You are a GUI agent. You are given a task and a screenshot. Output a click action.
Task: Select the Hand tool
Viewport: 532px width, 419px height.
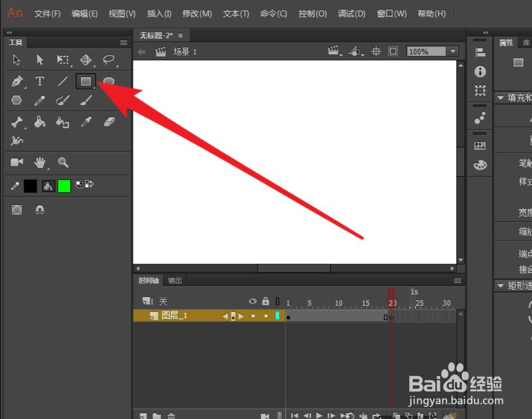coord(40,163)
